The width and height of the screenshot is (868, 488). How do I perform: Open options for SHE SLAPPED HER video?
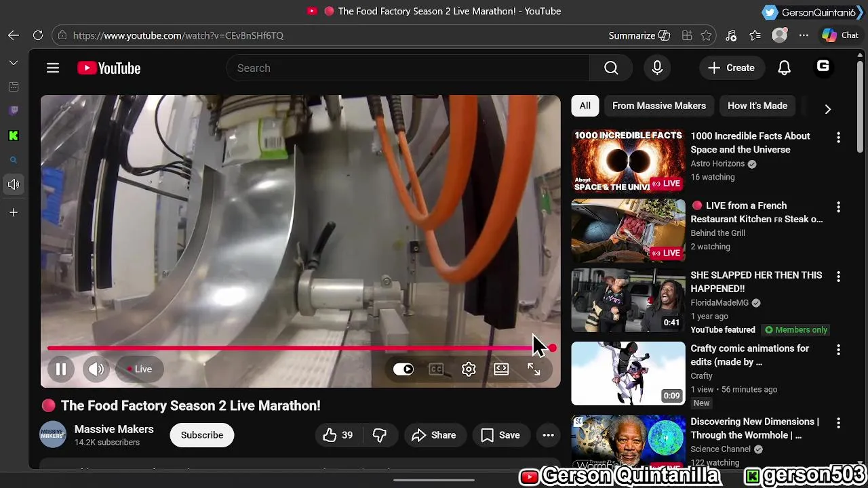click(838, 277)
